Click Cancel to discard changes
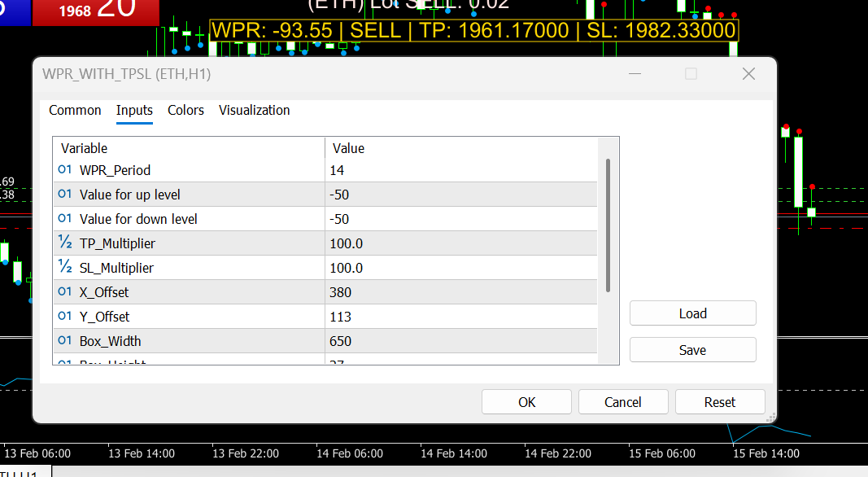The height and width of the screenshot is (477, 868). click(623, 401)
